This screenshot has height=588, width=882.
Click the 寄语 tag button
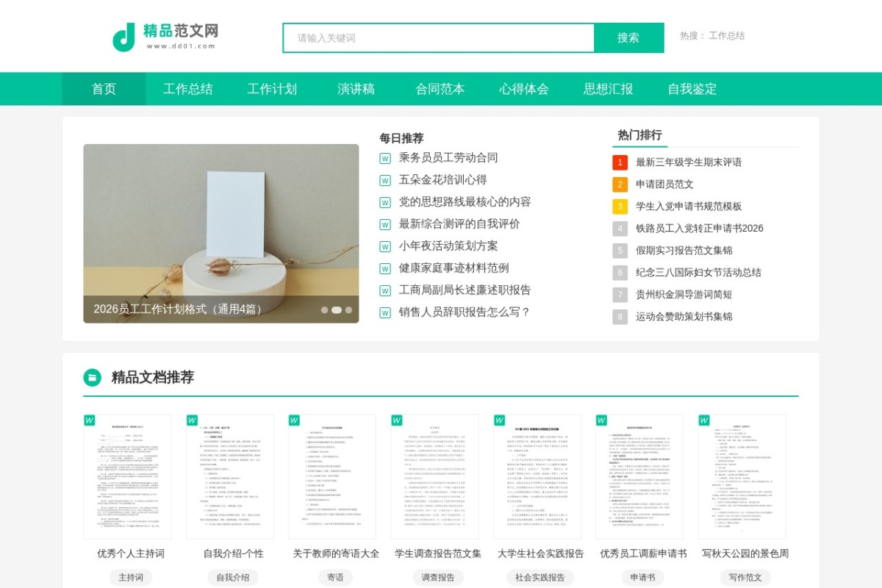click(x=335, y=577)
